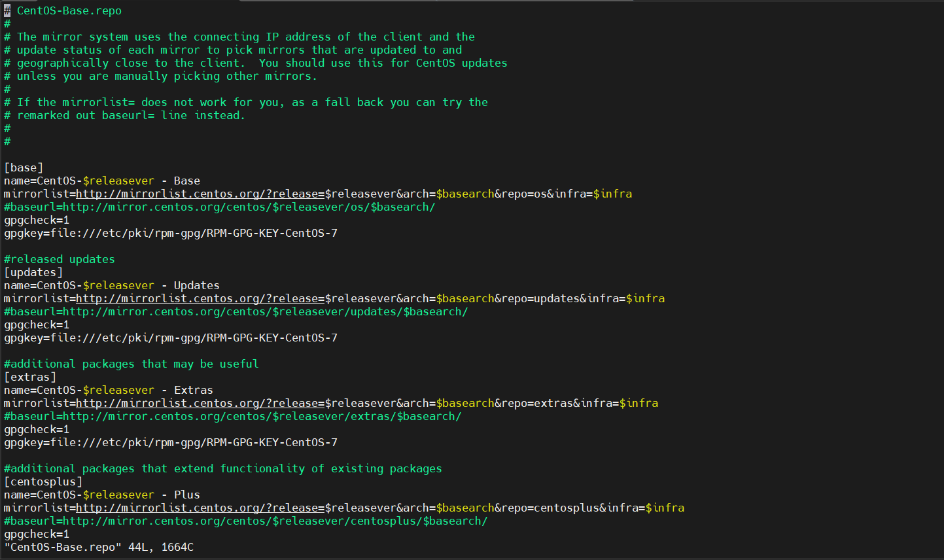Click the CentOS-Base.repo title comment at top
Viewport: 944px width, 560px height.
point(69,10)
